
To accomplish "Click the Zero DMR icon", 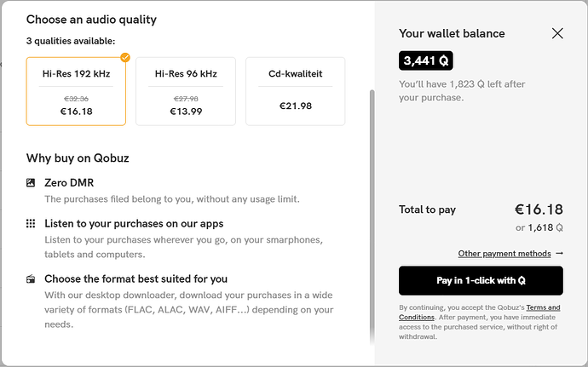I will click(x=31, y=182).
